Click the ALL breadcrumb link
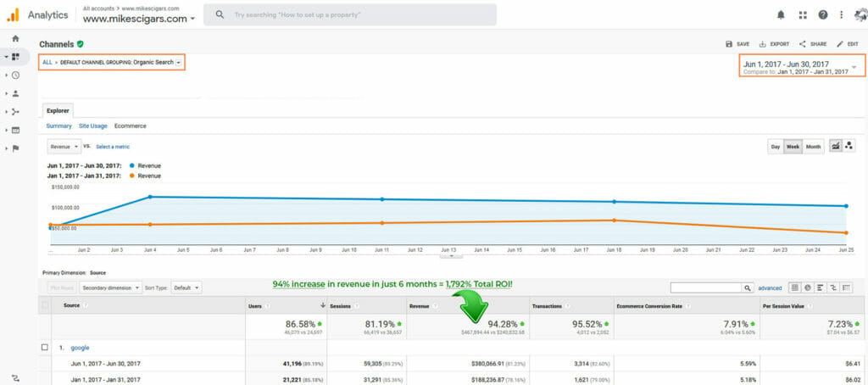The image size is (868, 385). click(47, 63)
